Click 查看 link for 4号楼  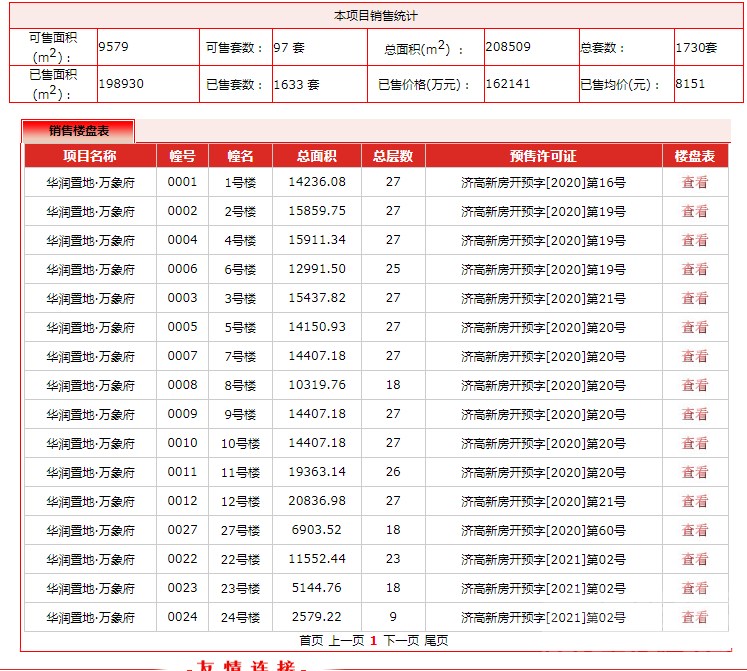pos(695,241)
